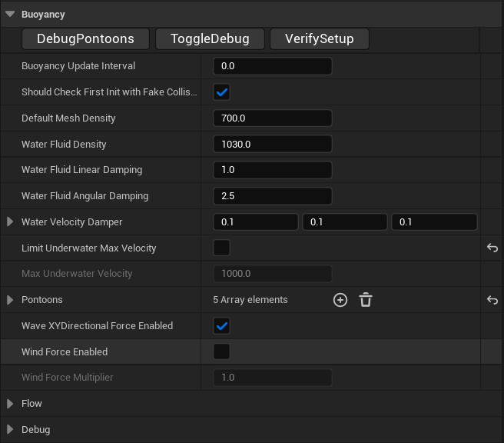The width and height of the screenshot is (504, 443).
Task: Select the Wind Force Enabled label
Action: pyautogui.click(x=65, y=351)
